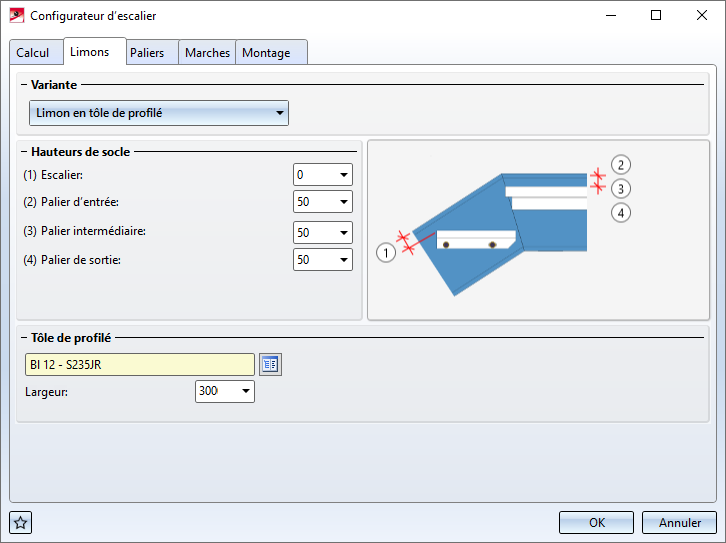Confirm with the OK button
Screen dimensions: 726x543
click(x=596, y=522)
